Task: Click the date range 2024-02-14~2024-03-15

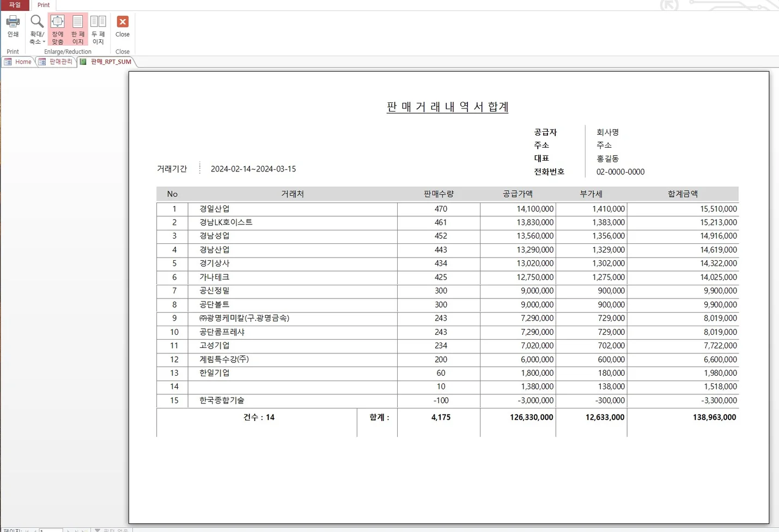Action: pos(253,169)
